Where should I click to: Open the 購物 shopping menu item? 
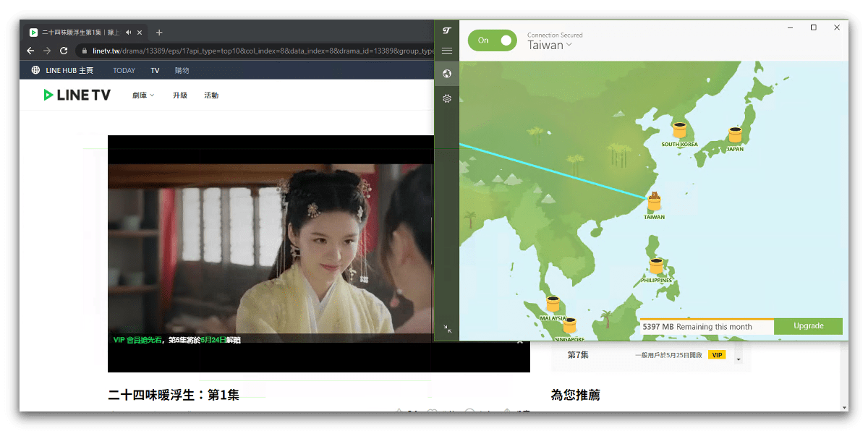click(x=182, y=71)
